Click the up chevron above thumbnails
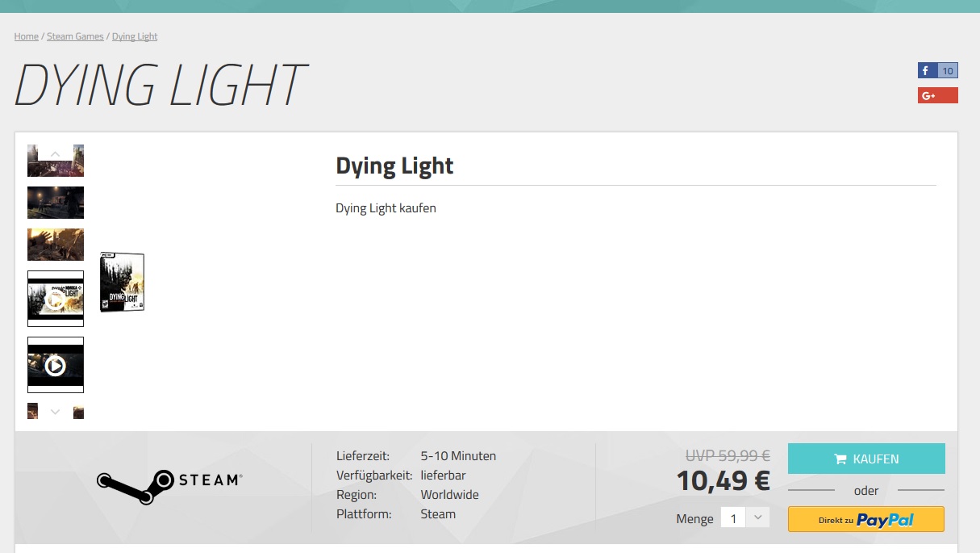 click(x=56, y=153)
